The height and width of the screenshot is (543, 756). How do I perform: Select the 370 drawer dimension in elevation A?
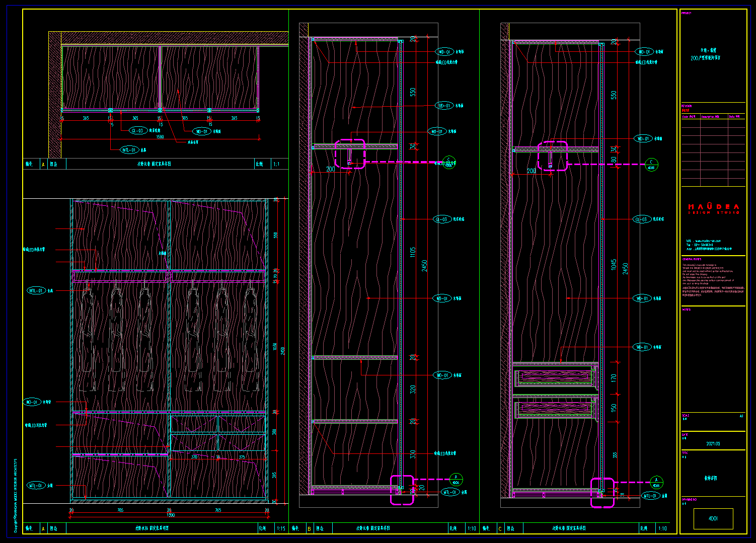point(194,457)
